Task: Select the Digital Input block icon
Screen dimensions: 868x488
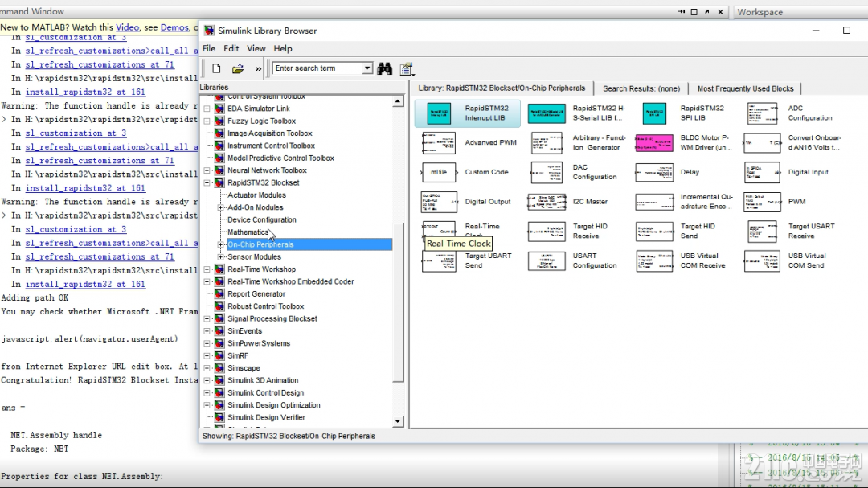Action: tap(762, 172)
